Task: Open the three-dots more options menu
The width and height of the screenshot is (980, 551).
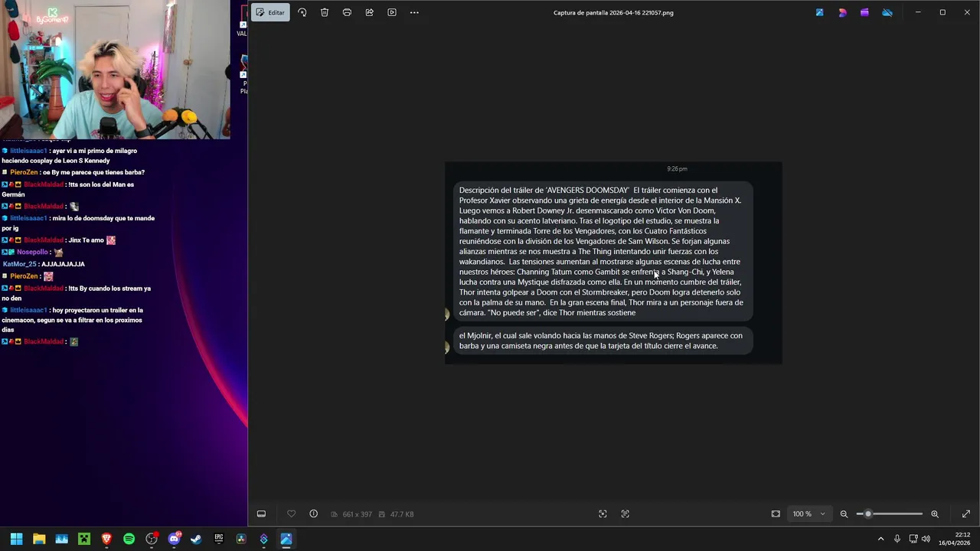Action: (x=414, y=12)
